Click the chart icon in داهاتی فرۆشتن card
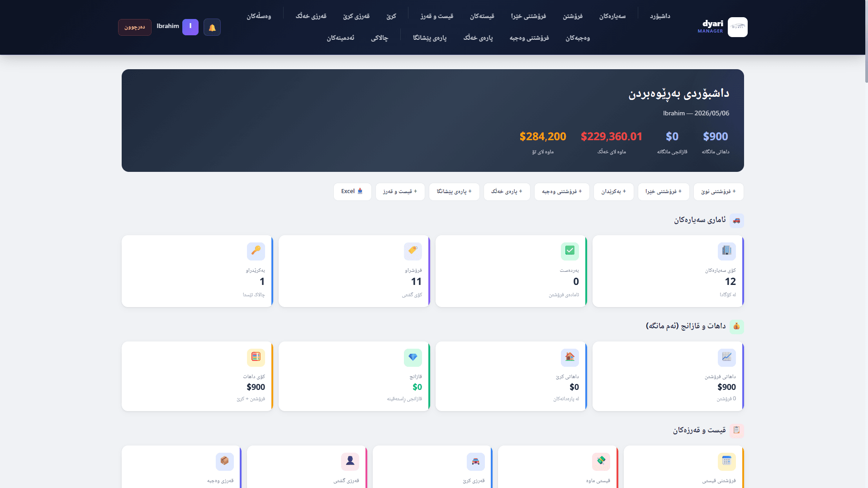The height and width of the screenshot is (488, 868). (x=727, y=357)
